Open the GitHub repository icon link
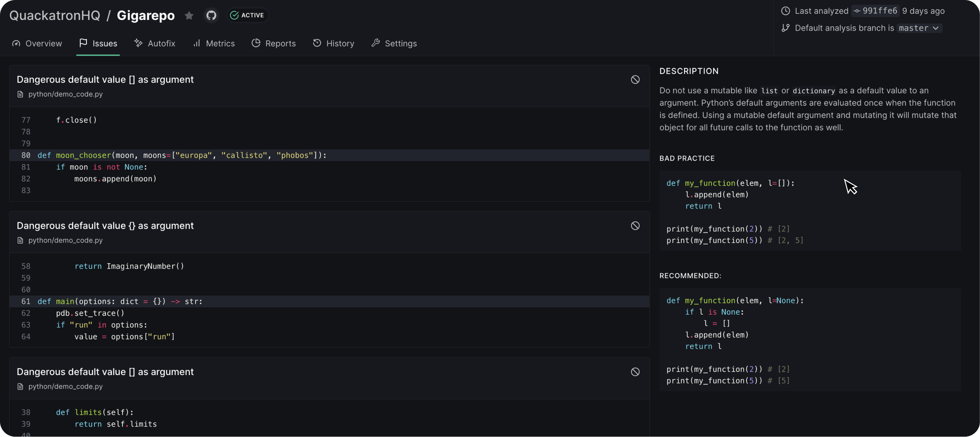Screen dimensions: 980x437 tap(211, 16)
